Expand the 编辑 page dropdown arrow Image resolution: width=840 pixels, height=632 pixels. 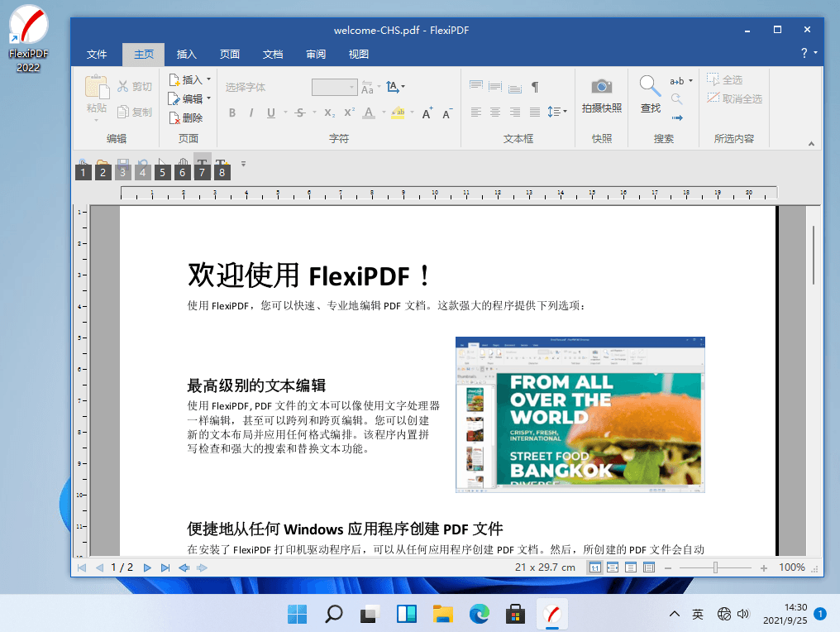coord(209,98)
